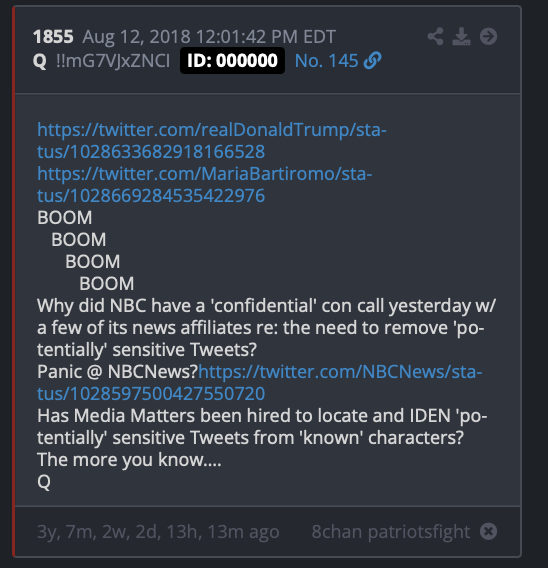Click the Aug 12, 2018 timestamp
The width and height of the screenshot is (548, 568).
209,37
